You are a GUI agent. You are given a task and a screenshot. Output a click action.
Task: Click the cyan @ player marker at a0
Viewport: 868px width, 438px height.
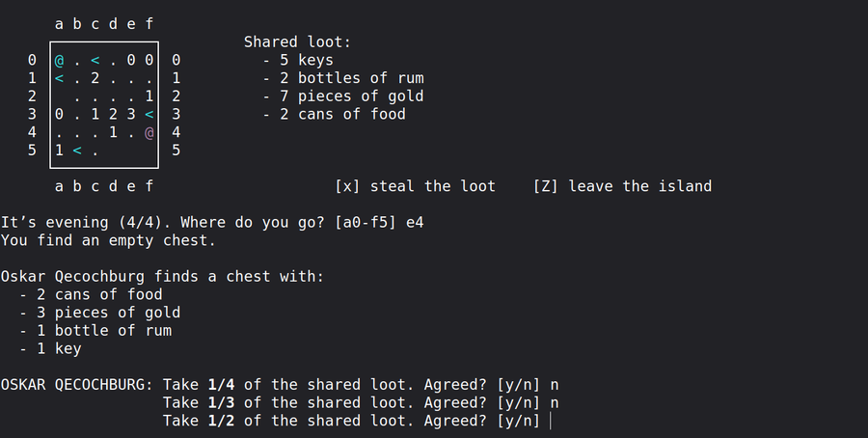tap(59, 61)
